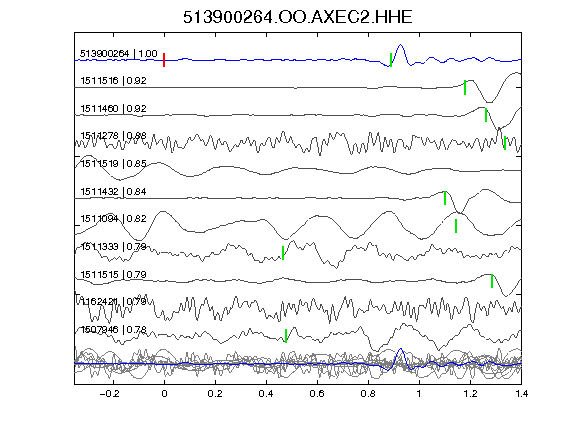This screenshot has height=432, width=576.
Task: Select the green pick on trace 1511094
Action: pos(456,226)
